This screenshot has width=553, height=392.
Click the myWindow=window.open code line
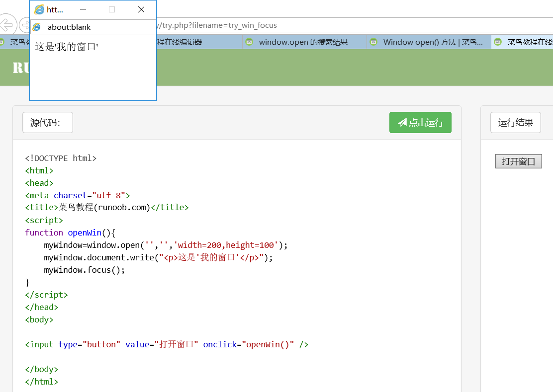point(166,245)
